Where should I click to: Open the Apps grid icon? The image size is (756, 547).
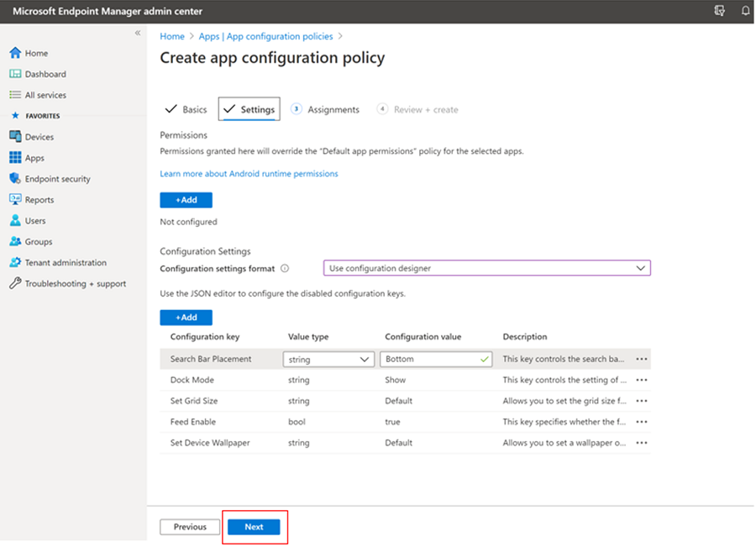15,157
